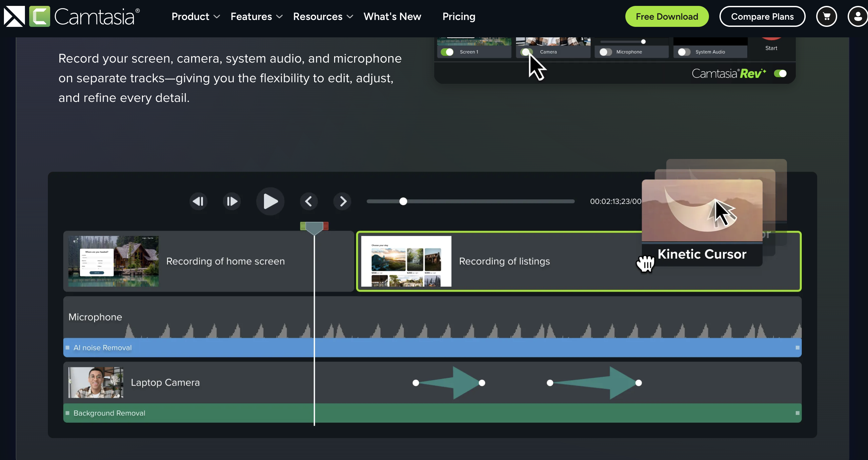Viewport: 868px width, 460px height.
Task: Open the shopping cart icon
Action: click(827, 16)
